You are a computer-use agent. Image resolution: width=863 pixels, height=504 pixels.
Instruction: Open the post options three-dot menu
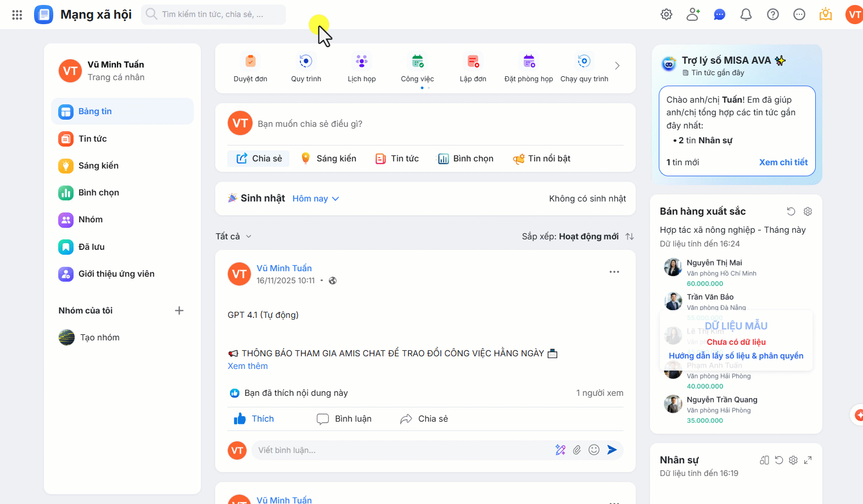click(614, 272)
